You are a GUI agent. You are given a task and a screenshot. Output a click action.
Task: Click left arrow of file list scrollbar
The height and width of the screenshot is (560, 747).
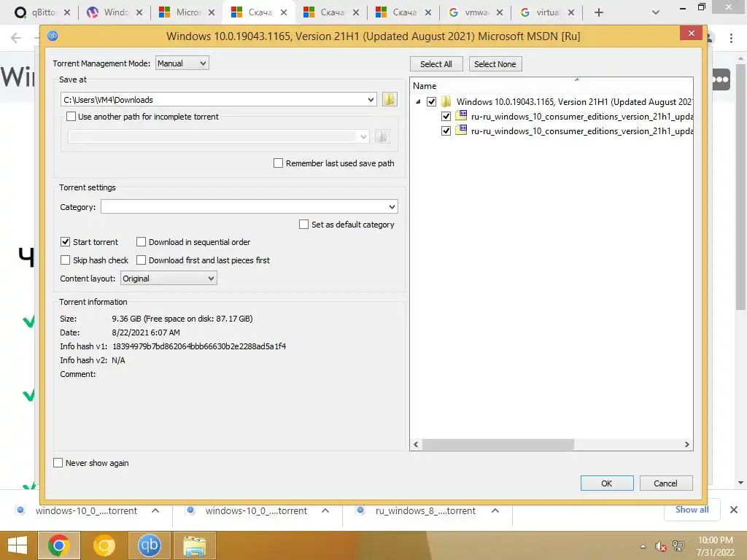click(416, 444)
